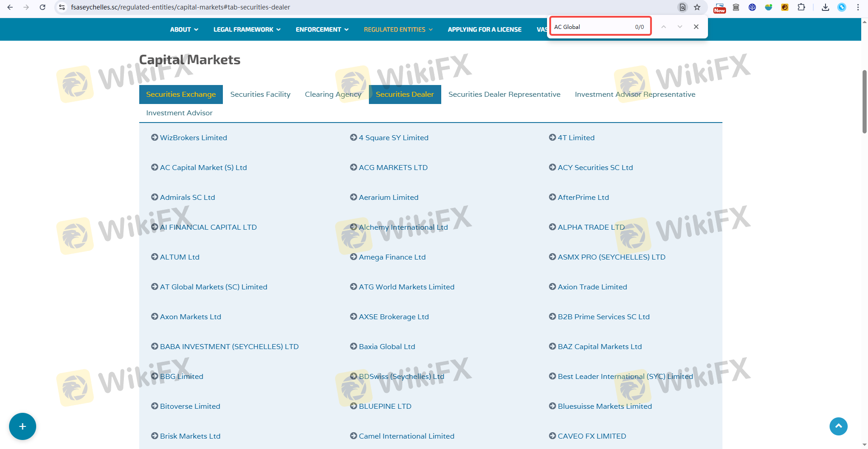868x449 pixels.
Task: Click the blue plus floating button
Action: 23,426
